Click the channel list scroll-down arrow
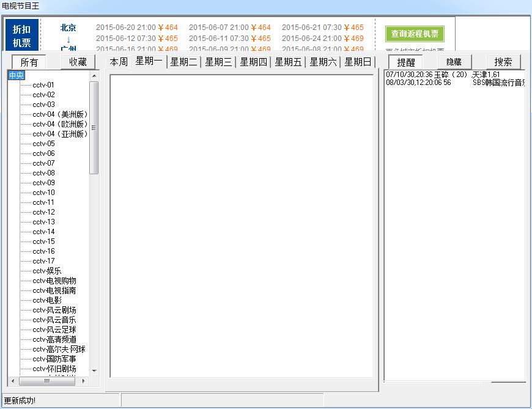Screen dimensions: 532x409 94,370
